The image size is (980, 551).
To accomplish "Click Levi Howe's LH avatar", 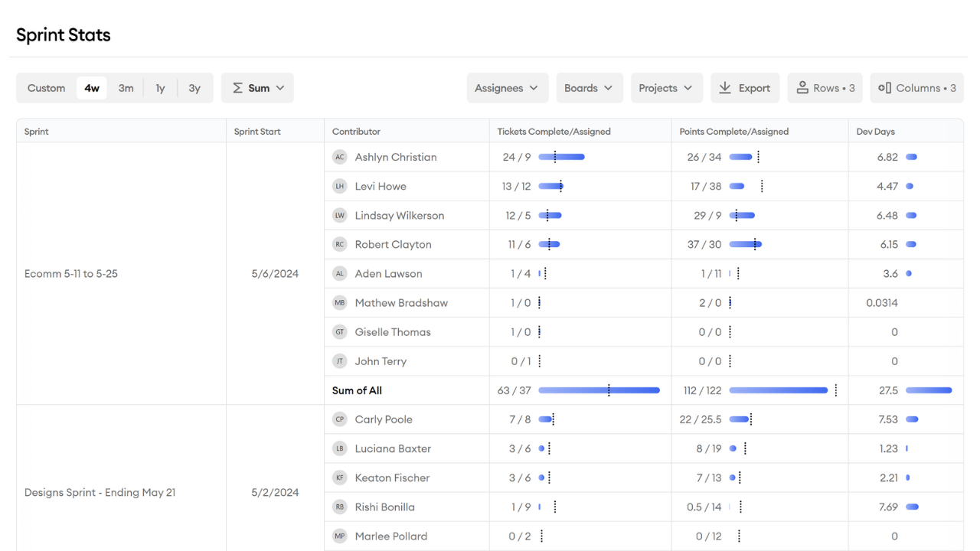I will 340,186.
